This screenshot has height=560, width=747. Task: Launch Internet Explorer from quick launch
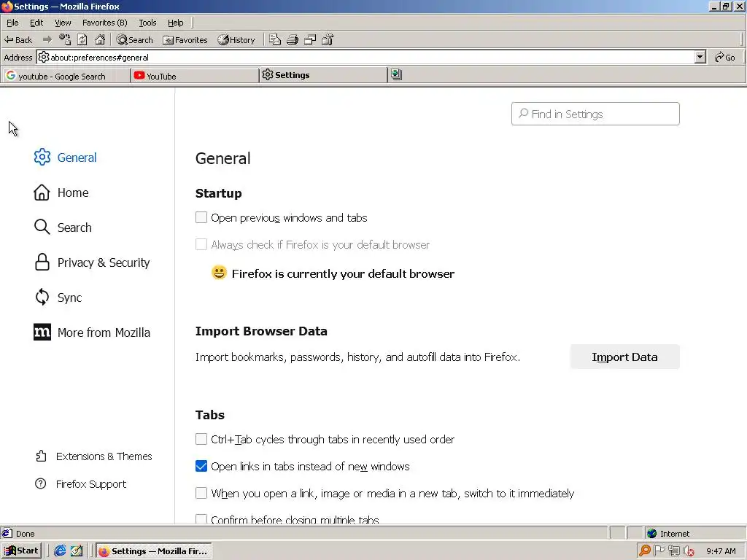(x=60, y=551)
